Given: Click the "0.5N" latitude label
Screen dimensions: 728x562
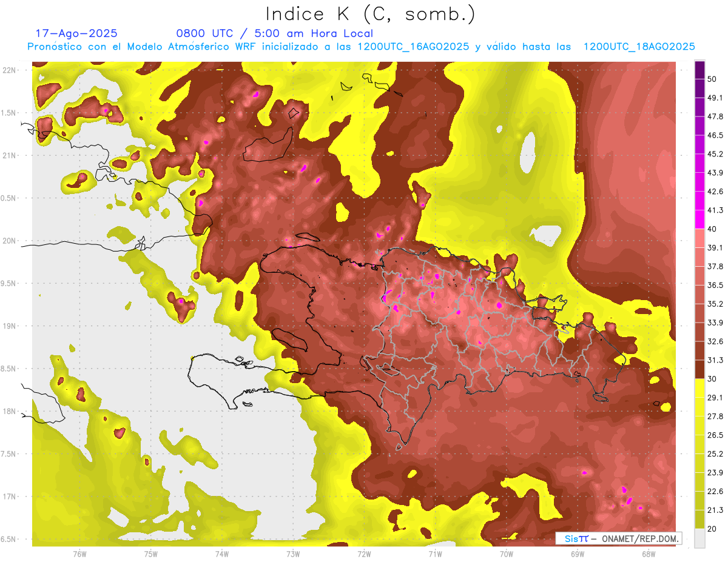Looking at the screenshot, I should pos(8,198).
